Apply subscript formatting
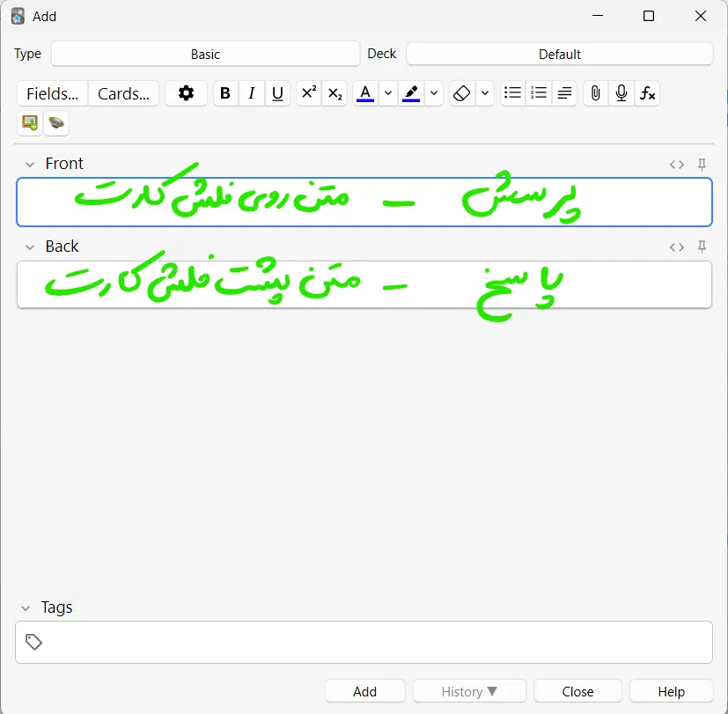 [x=335, y=93]
